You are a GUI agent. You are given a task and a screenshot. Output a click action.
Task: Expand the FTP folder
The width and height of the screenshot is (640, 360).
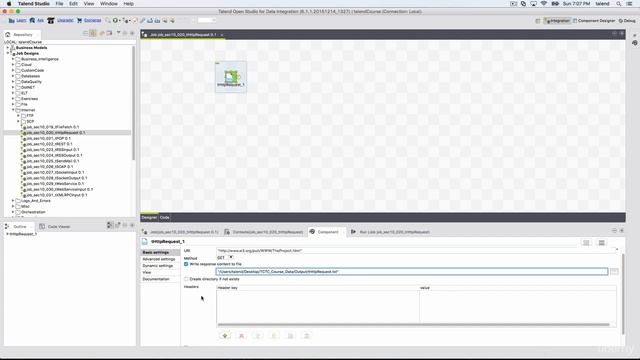pos(18,116)
